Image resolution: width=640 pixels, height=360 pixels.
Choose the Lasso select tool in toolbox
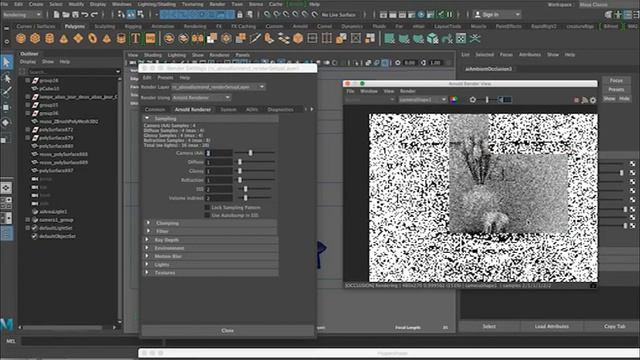click(6, 78)
